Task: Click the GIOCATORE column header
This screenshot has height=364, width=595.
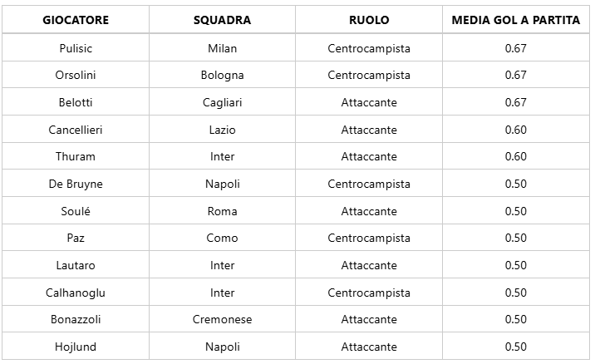Action: (76, 20)
